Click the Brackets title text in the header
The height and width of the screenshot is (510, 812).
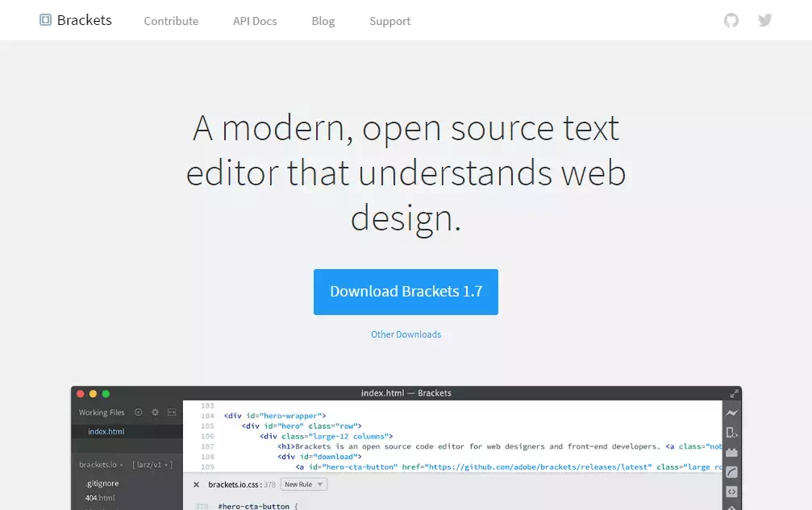pyautogui.click(x=85, y=20)
